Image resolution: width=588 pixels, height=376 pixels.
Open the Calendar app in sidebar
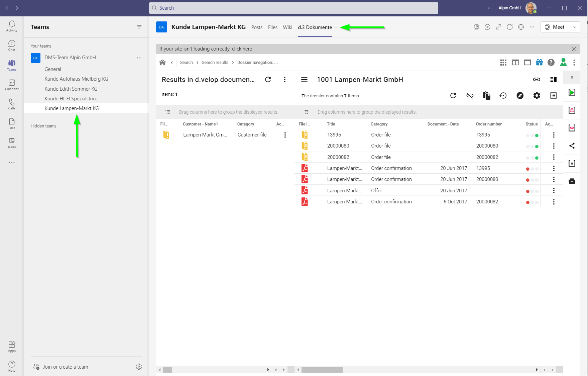point(12,85)
